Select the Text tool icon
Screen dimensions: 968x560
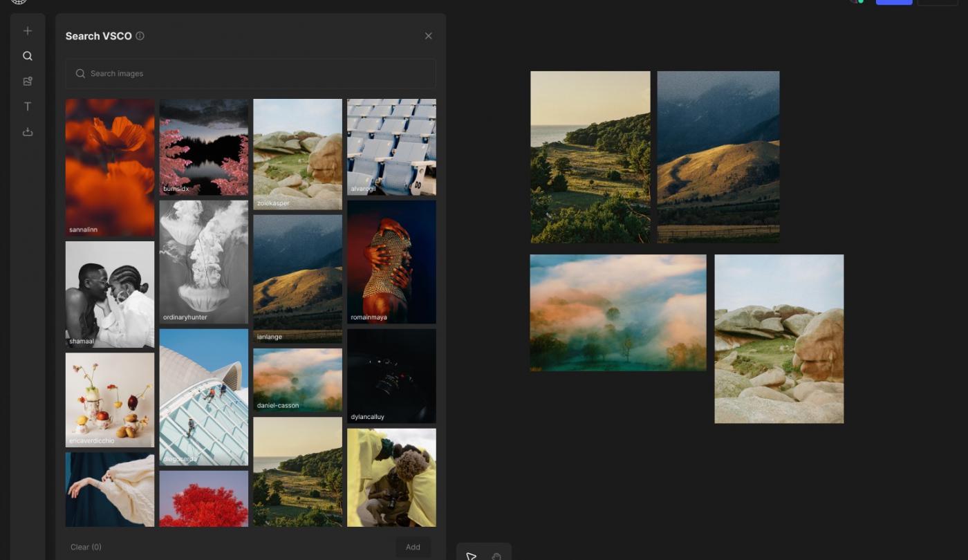28,106
